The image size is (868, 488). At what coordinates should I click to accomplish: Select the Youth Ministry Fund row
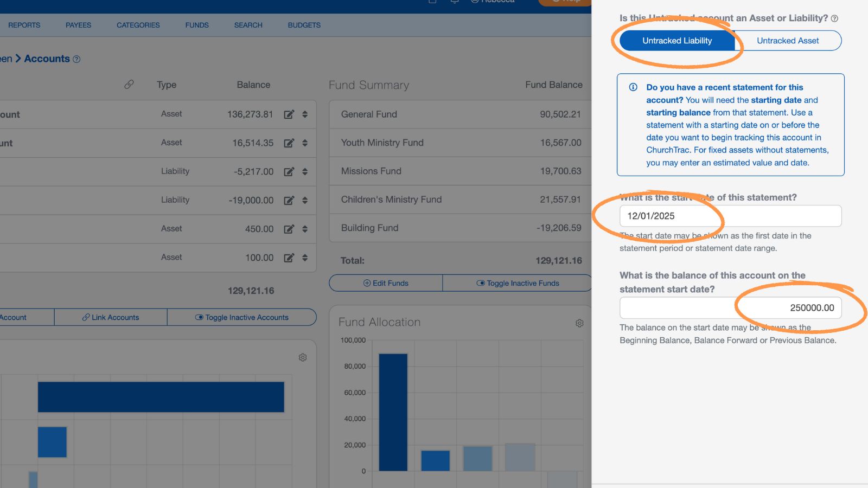pos(461,143)
